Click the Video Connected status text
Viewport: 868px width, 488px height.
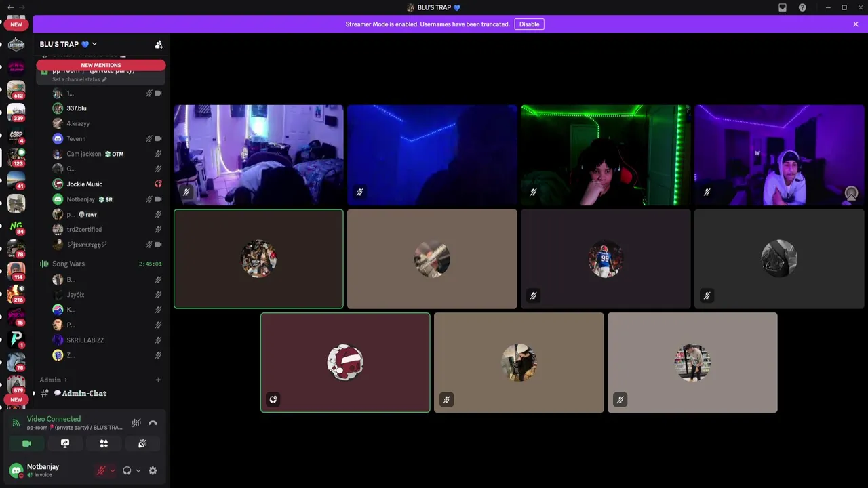click(x=54, y=419)
